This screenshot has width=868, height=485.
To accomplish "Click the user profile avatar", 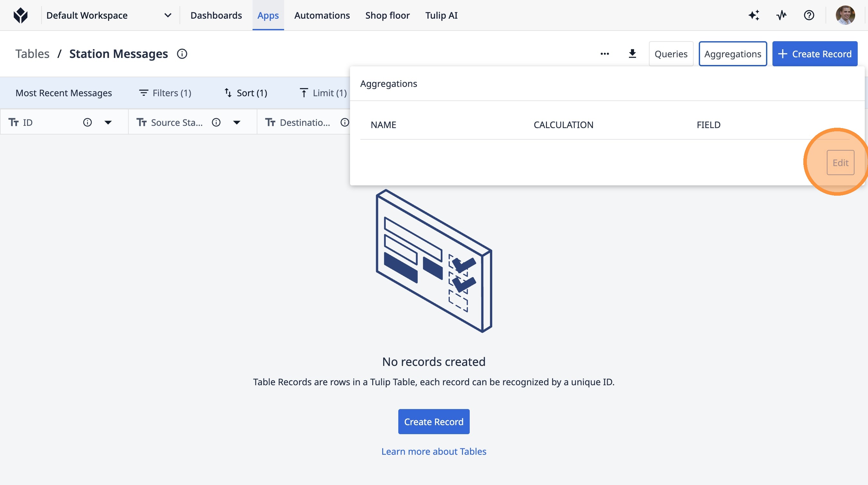I will 845,15.
